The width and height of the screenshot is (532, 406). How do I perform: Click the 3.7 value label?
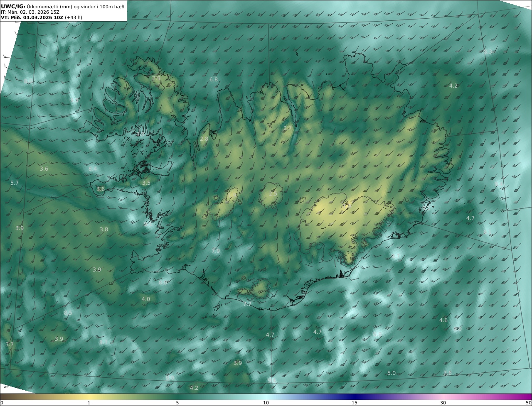point(10,344)
